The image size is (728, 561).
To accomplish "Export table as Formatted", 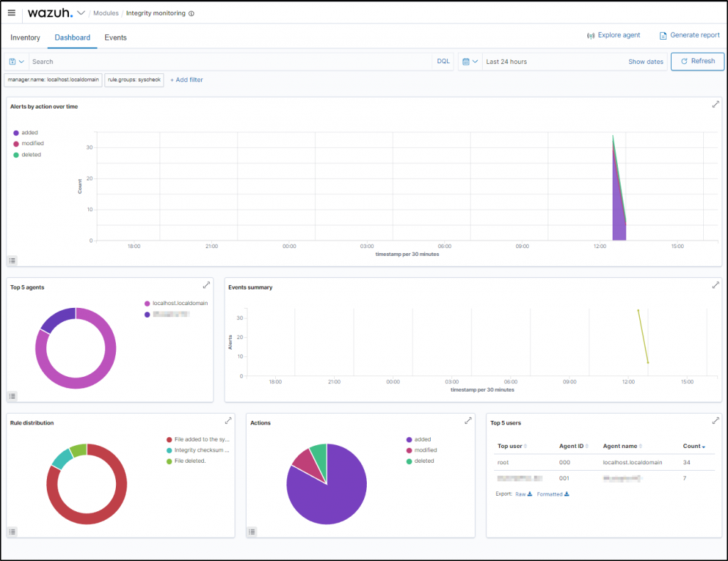I will (553, 494).
